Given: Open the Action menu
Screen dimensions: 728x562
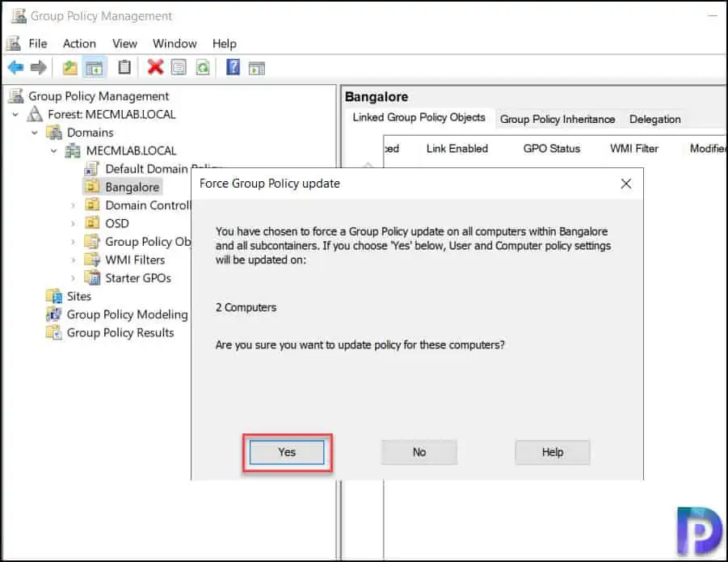Looking at the screenshot, I should tap(79, 44).
